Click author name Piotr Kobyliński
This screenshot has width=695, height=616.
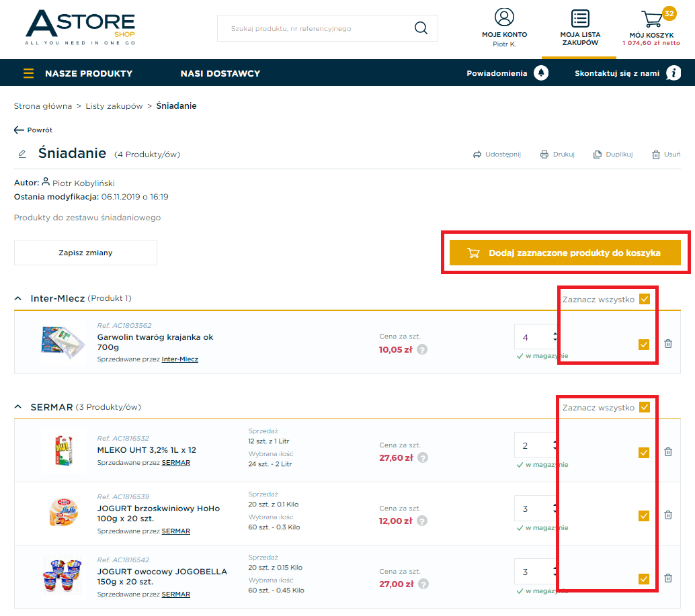pos(83,183)
